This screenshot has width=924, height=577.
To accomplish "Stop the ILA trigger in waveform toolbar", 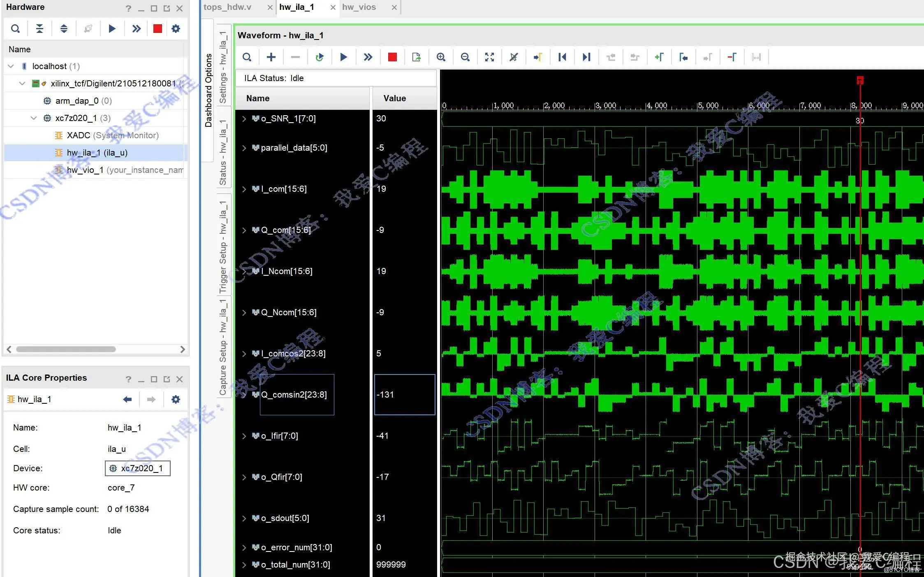I will 392,57.
